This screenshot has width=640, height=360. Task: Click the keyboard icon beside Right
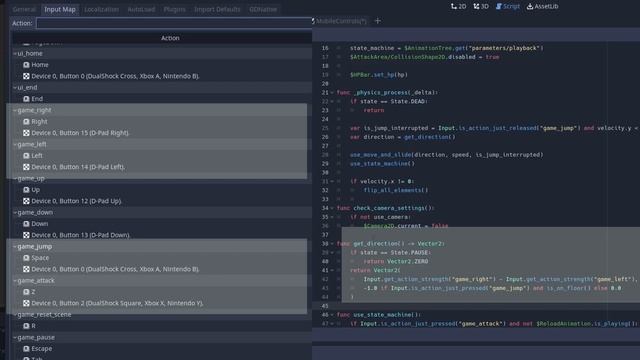coord(26,122)
